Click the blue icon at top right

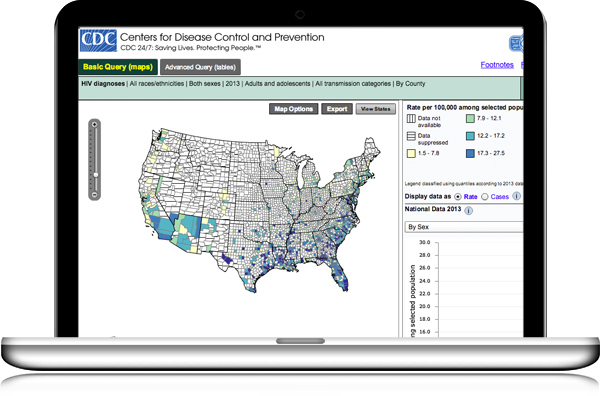[x=516, y=43]
